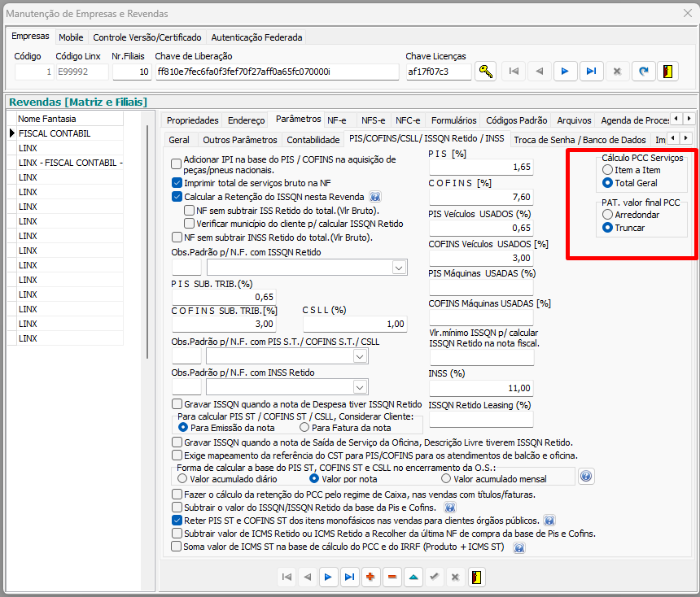The height and width of the screenshot is (597, 700).
Task: Open Obs.Padrão PIS S.T./COFINS S.T./CSLL dropdown
Action: click(x=360, y=356)
